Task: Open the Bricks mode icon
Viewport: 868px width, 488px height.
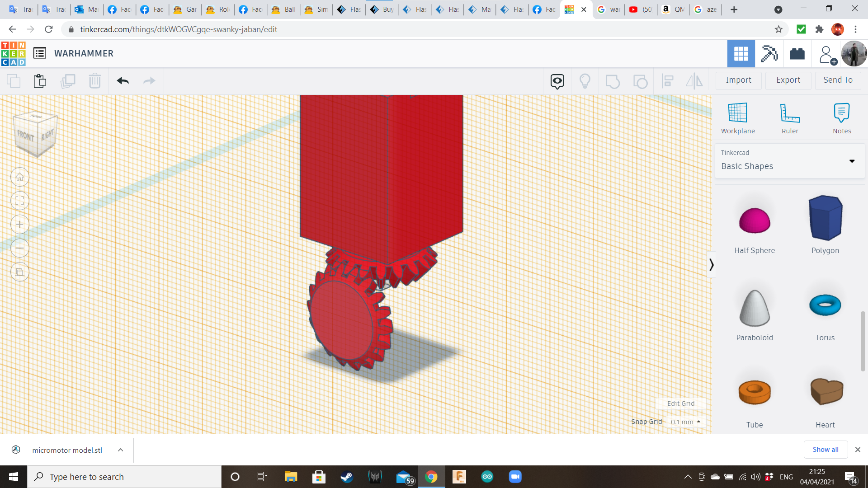Action: (797, 54)
